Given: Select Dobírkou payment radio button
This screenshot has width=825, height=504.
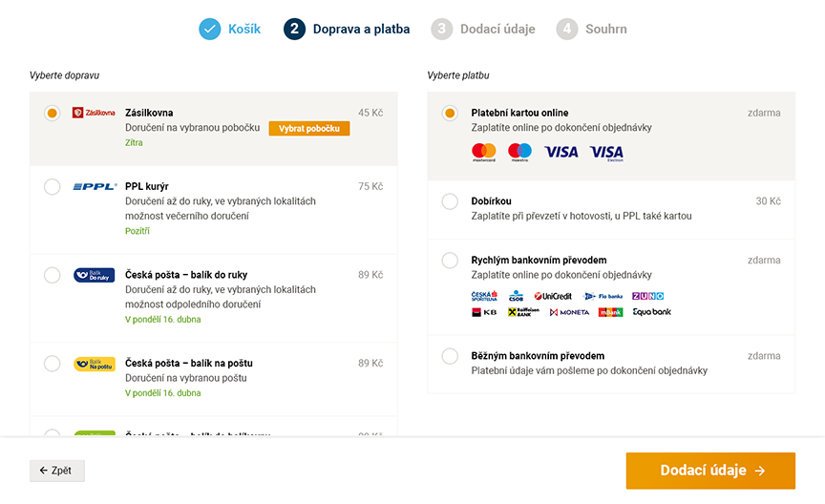Looking at the screenshot, I should point(450,201).
